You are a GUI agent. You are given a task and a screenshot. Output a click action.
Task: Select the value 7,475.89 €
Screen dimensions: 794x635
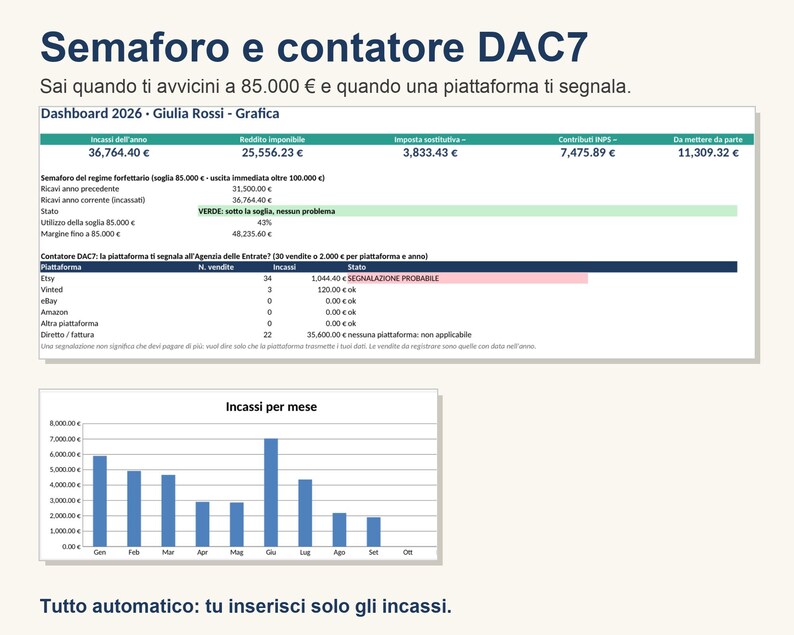coord(588,152)
